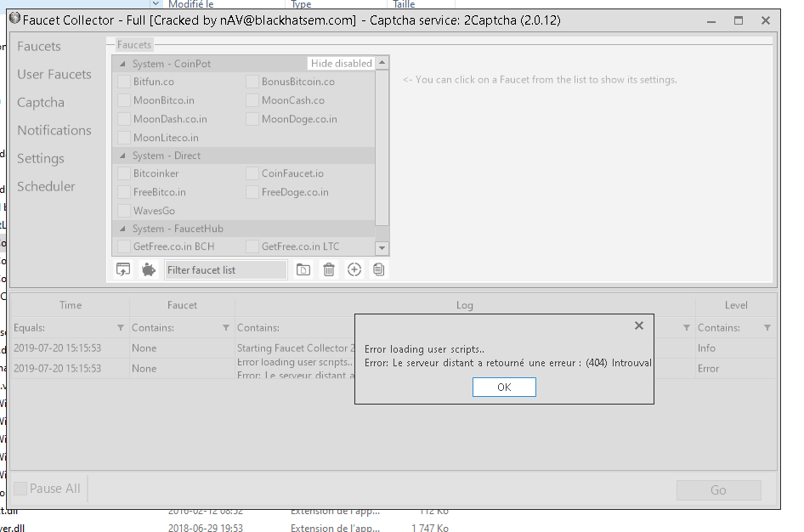Click the faucet list scrollbar thumb
Image resolution: width=804 pixels, height=532 pixels.
382,148
